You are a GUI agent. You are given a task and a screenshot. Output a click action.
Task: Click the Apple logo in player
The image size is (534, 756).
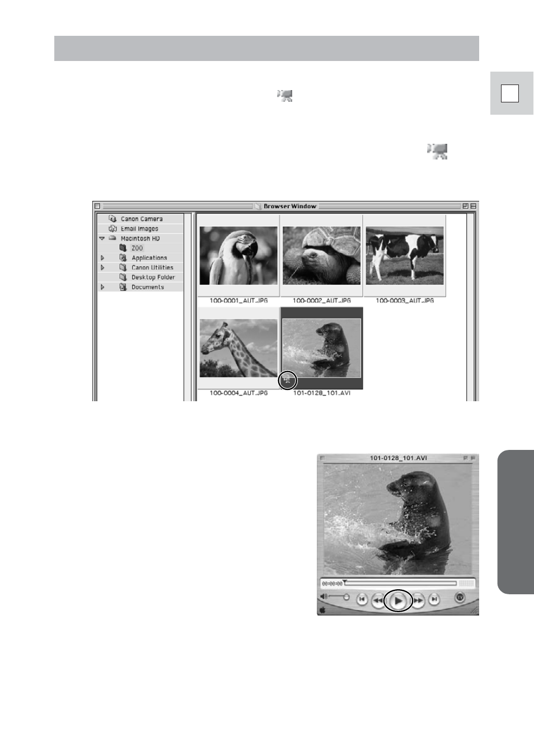pos(322,610)
